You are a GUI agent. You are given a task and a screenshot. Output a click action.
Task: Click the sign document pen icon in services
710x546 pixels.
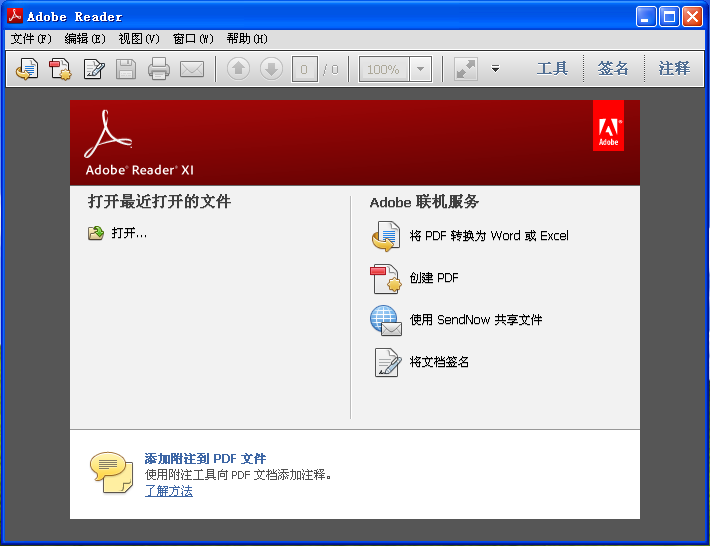click(388, 362)
